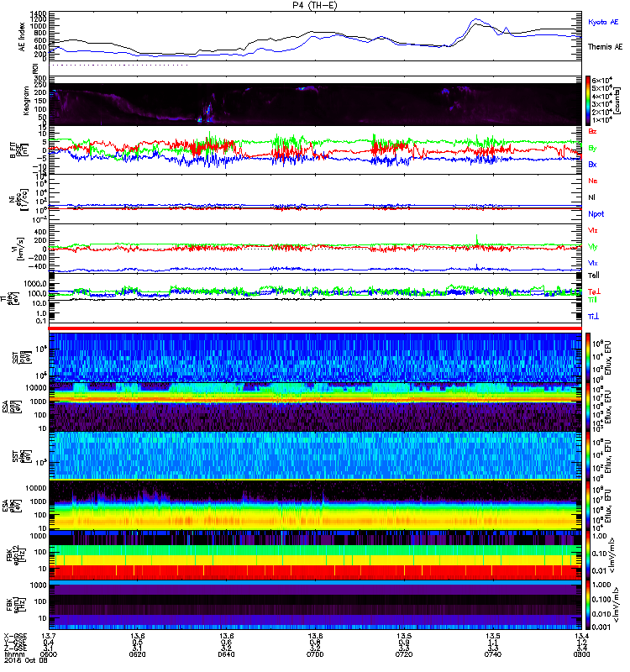The height and width of the screenshot is (672, 630).
Task: Click the green By legend label
Action: (592, 149)
